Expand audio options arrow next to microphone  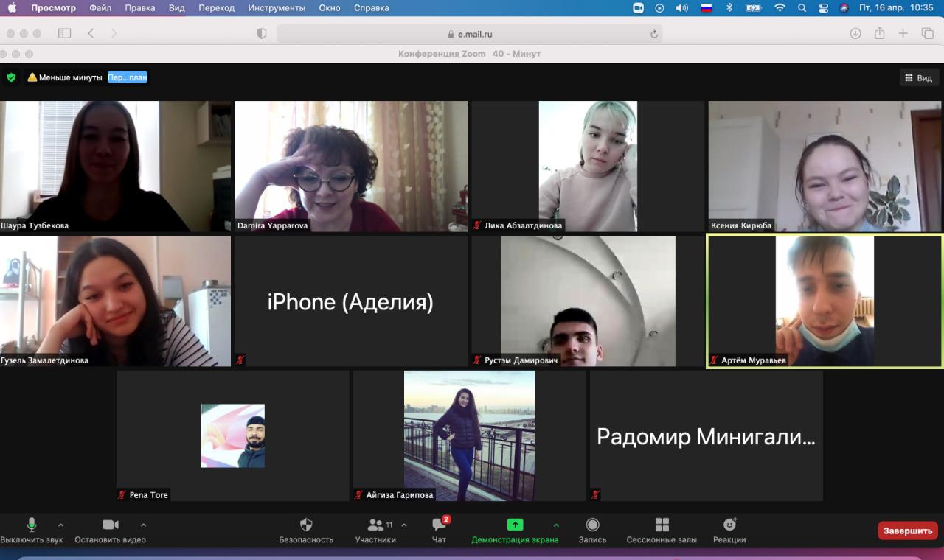click(x=60, y=525)
